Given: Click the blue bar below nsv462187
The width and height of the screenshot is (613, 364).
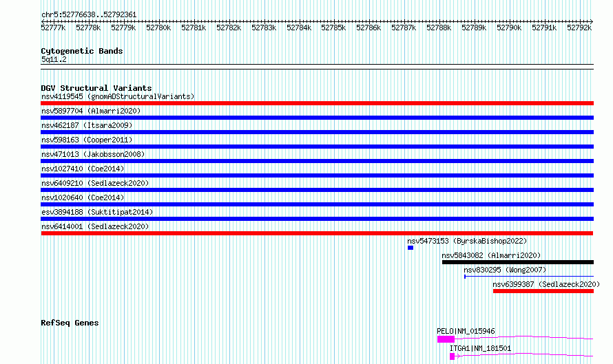Looking at the screenshot, I should click(x=317, y=132).
